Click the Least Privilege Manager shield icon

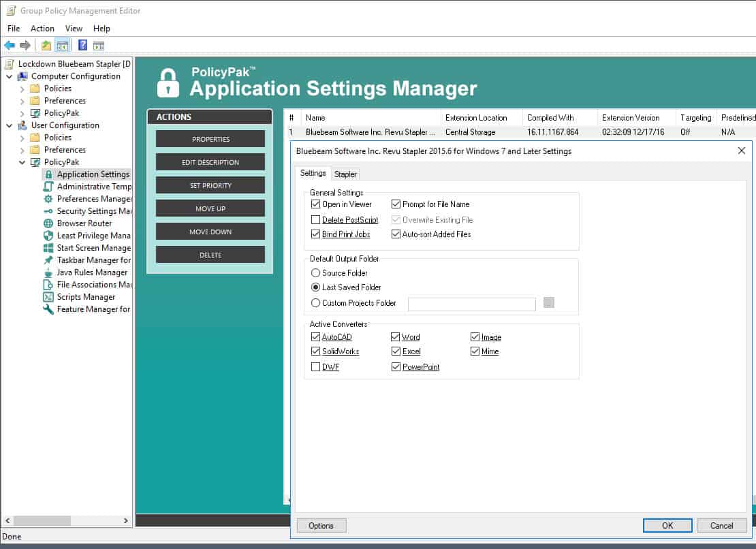click(x=48, y=236)
